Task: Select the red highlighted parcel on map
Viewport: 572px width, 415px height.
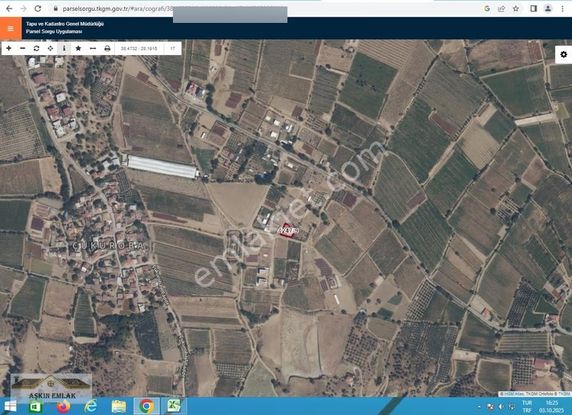Action: tap(288, 230)
